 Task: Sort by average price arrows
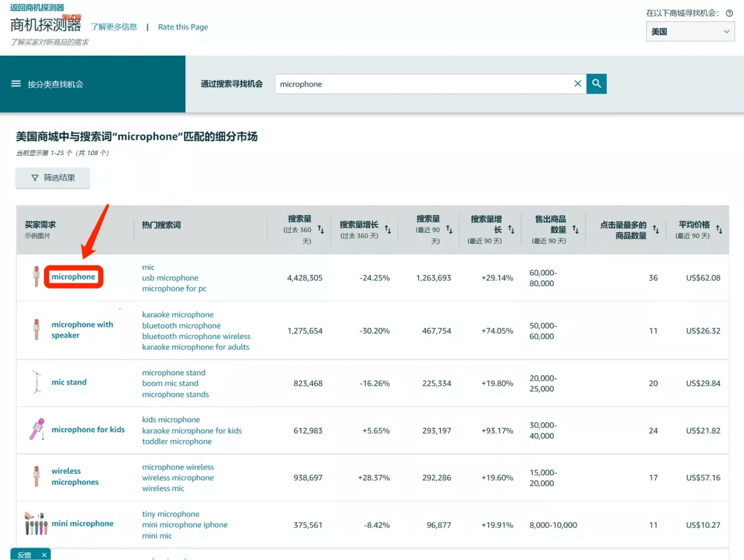pyautogui.click(x=719, y=229)
